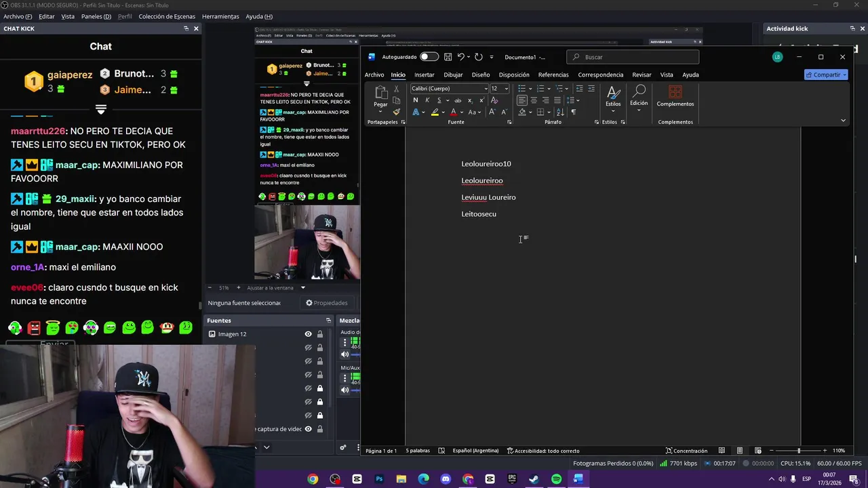The width and height of the screenshot is (868, 488).
Task: Mute the Audio de escritorio speaker icon
Action: pos(344,354)
